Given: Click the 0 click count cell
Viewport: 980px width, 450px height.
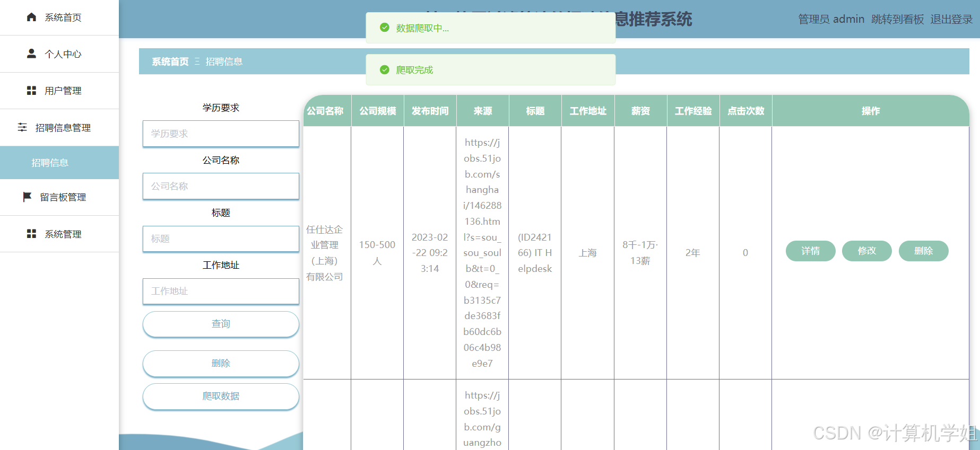Looking at the screenshot, I should tap(745, 253).
